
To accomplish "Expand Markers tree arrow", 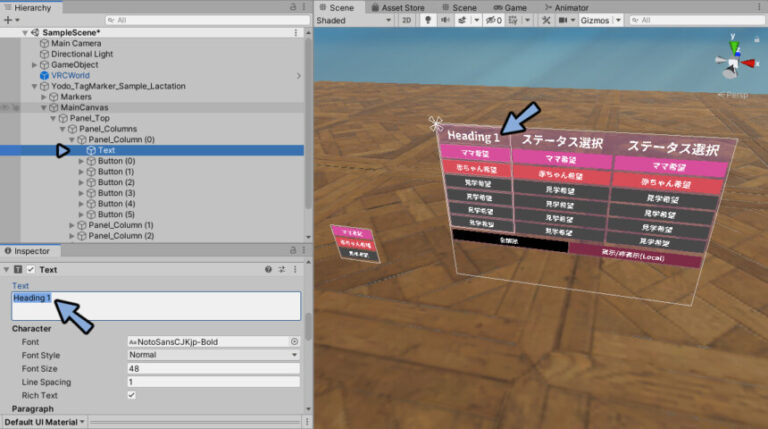I will click(44, 97).
